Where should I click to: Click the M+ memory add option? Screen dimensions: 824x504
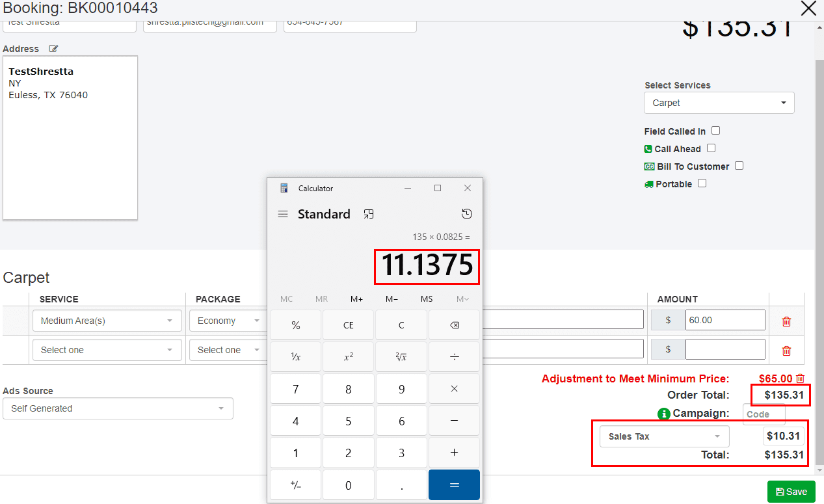click(356, 299)
